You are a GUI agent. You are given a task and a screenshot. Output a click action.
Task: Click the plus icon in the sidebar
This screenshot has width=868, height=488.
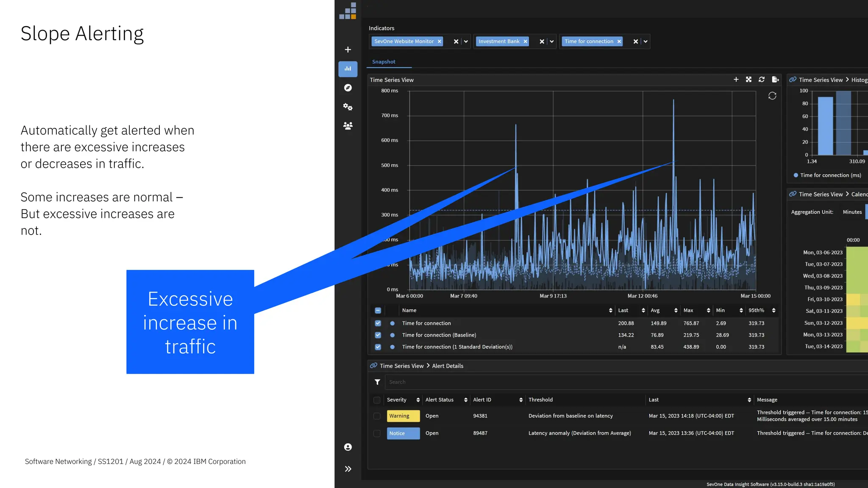click(348, 50)
